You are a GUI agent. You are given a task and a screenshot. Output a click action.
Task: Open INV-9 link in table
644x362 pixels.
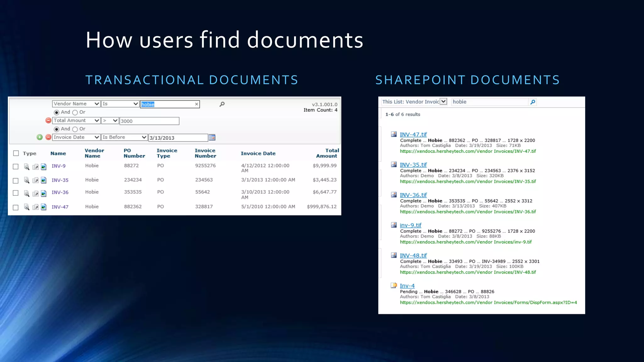[x=58, y=166]
